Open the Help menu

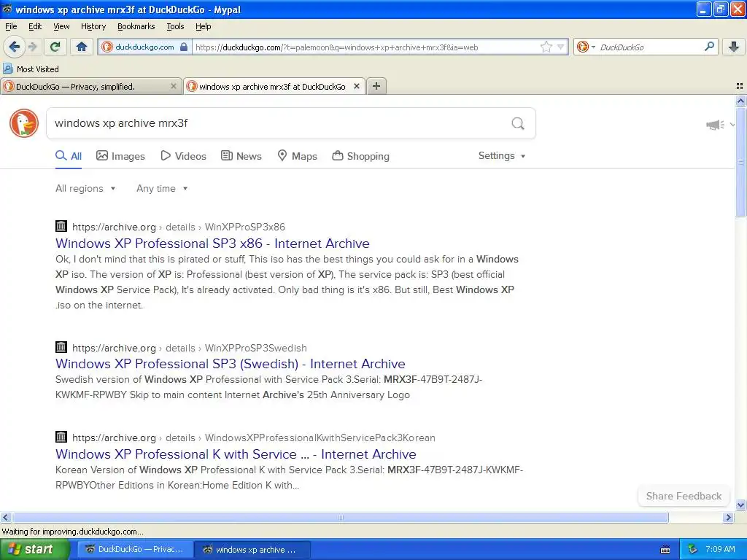(x=204, y=26)
